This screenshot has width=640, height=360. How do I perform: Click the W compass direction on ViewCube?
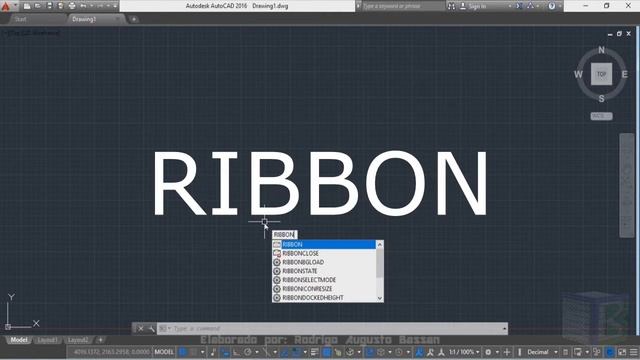click(578, 74)
